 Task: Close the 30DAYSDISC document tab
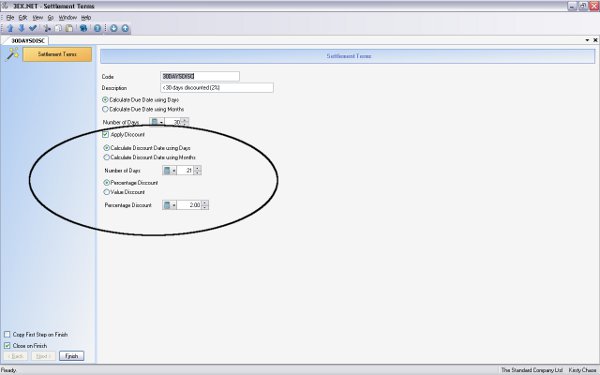(x=595, y=40)
